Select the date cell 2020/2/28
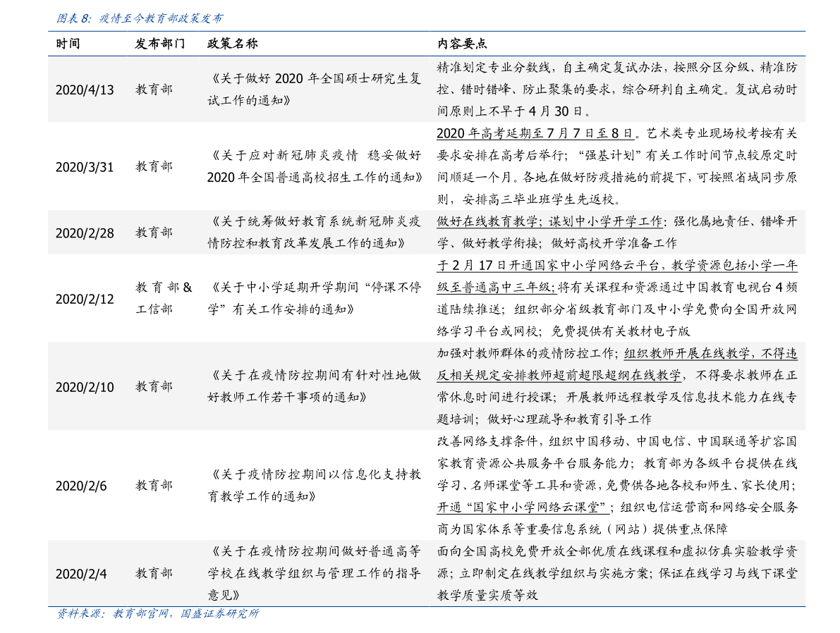The height and width of the screenshot is (633, 840). tap(85, 233)
